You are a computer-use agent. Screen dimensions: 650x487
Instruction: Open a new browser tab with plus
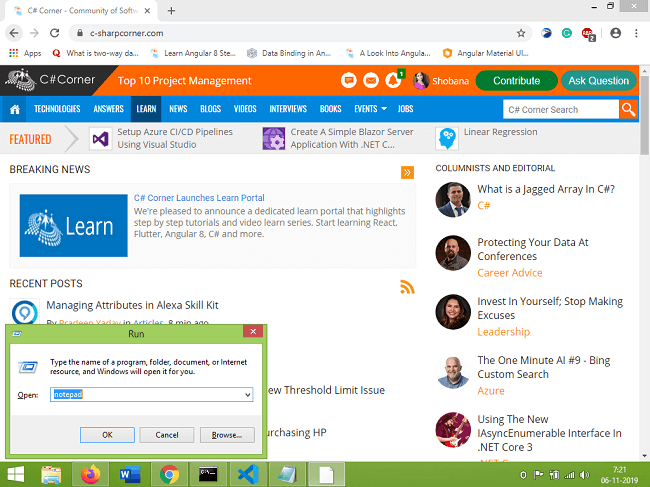click(x=171, y=11)
